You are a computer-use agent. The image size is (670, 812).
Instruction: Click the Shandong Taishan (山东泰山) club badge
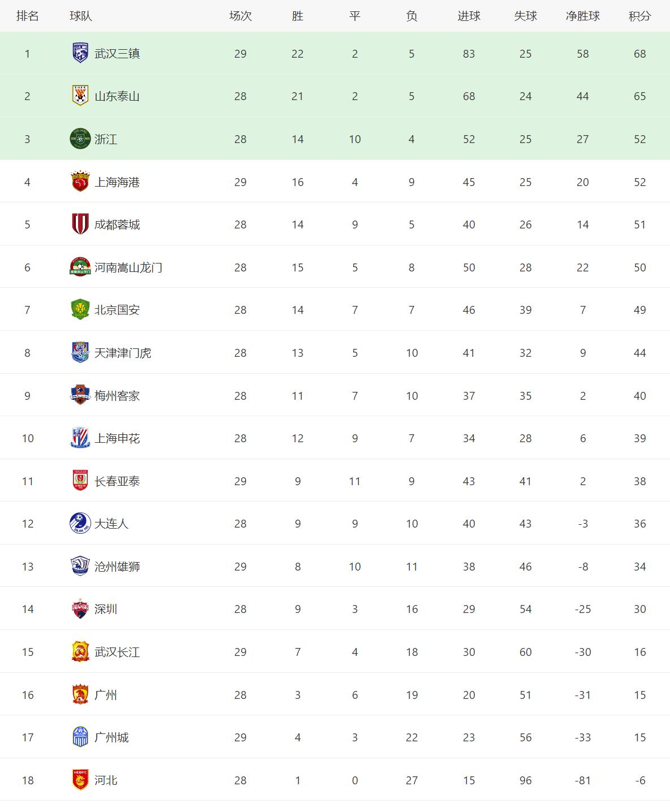(80, 96)
